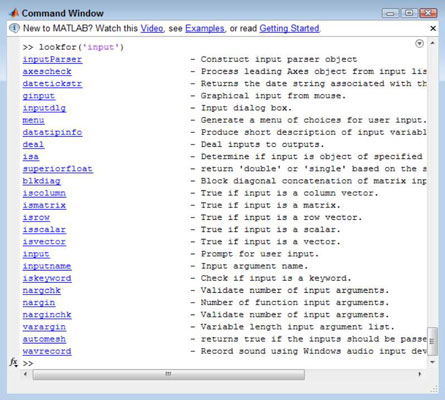Open the nargchk help link
Image resolution: width=445 pixels, height=400 pixels.
click(41, 290)
